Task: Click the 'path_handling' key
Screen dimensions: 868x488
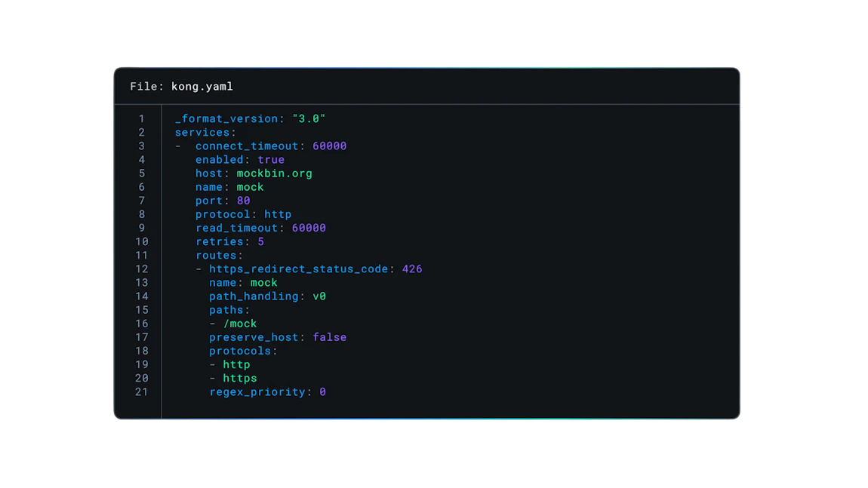Action: pos(254,296)
